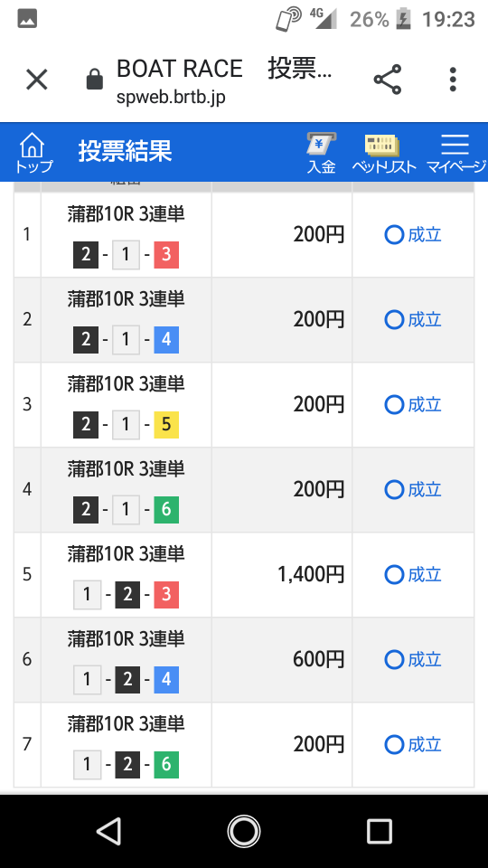Viewport: 488px width, 868px height.
Task: Open the three-dot browser overflow menu
Action: pyautogui.click(x=453, y=80)
